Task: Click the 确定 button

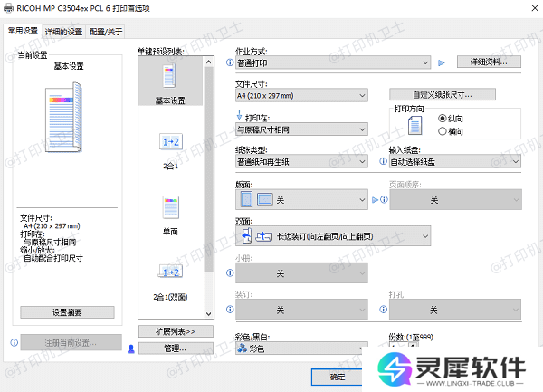Action: pyautogui.click(x=338, y=377)
